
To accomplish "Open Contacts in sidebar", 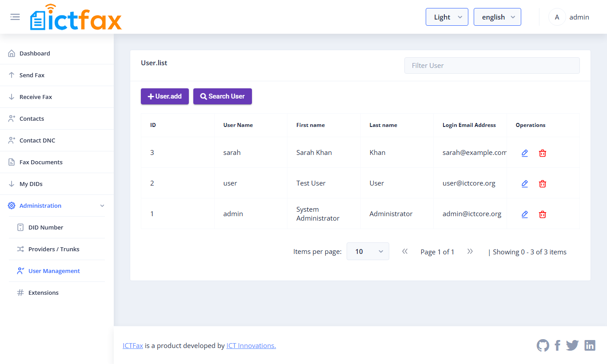I will 57,119.
